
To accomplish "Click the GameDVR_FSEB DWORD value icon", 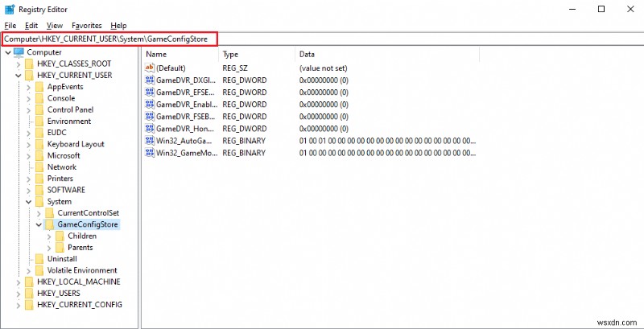I will 150,117.
